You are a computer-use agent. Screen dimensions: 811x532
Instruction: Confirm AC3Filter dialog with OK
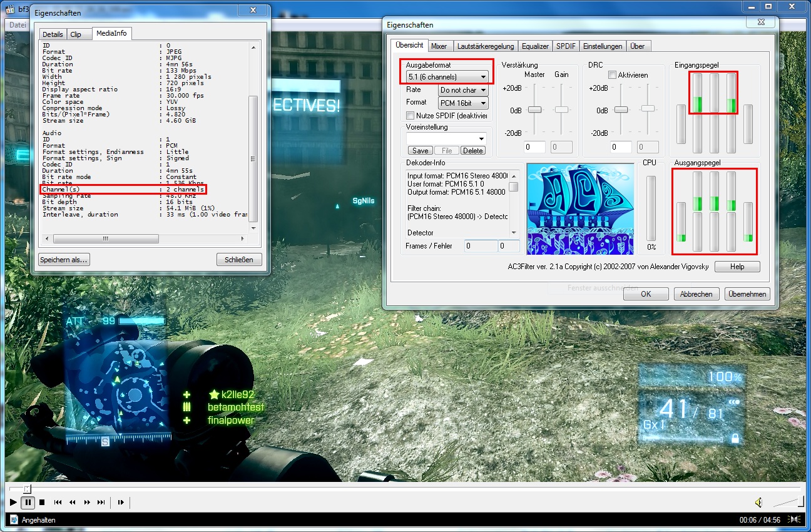click(x=646, y=294)
